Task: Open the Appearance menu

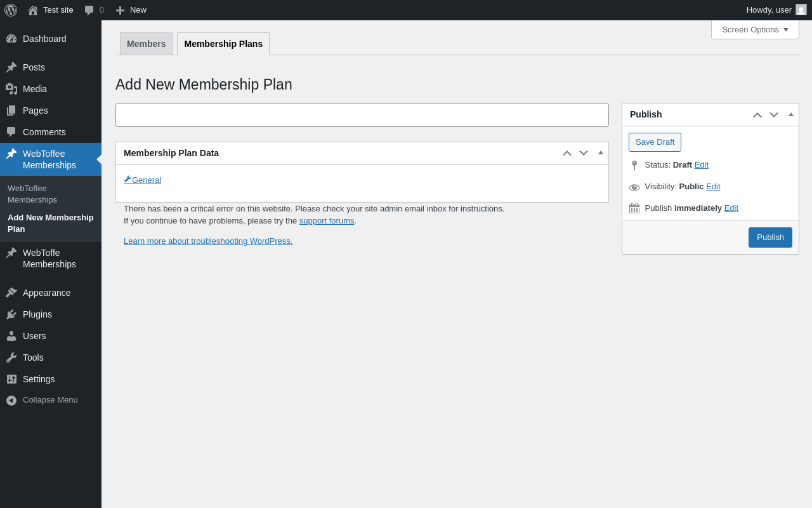Action: 46,293
